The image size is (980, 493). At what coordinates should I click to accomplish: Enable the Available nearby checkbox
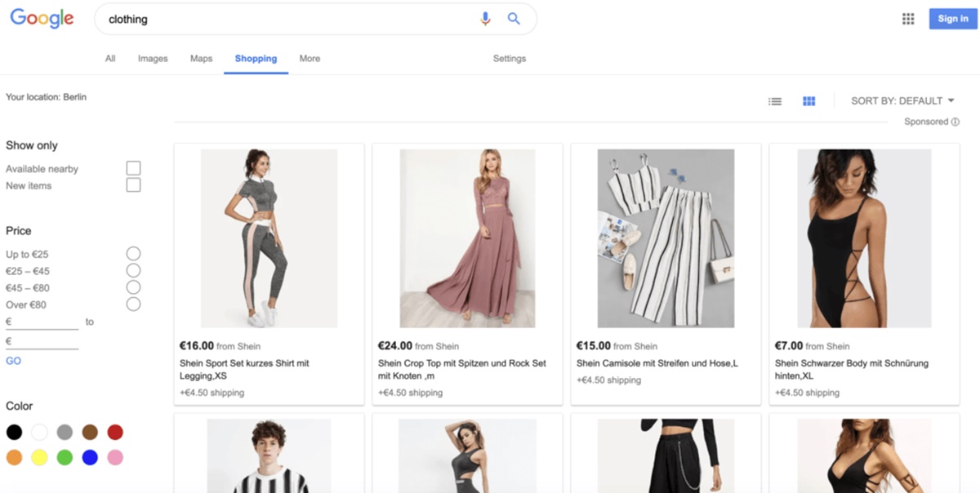tap(133, 168)
